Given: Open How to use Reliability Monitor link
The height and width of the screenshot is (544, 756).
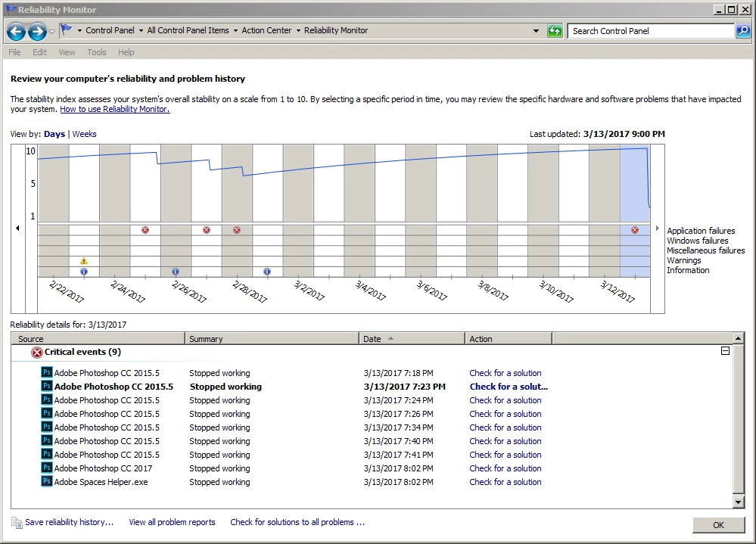Looking at the screenshot, I should pyautogui.click(x=115, y=109).
